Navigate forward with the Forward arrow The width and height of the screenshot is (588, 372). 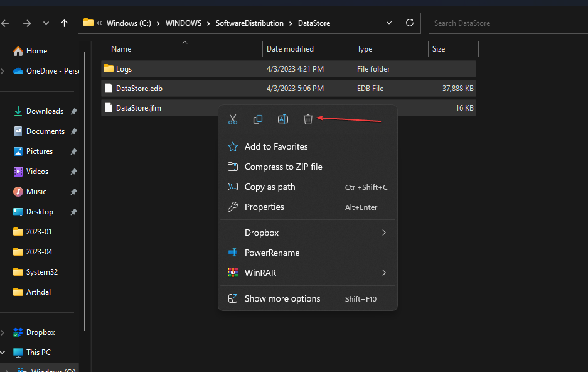click(x=26, y=23)
